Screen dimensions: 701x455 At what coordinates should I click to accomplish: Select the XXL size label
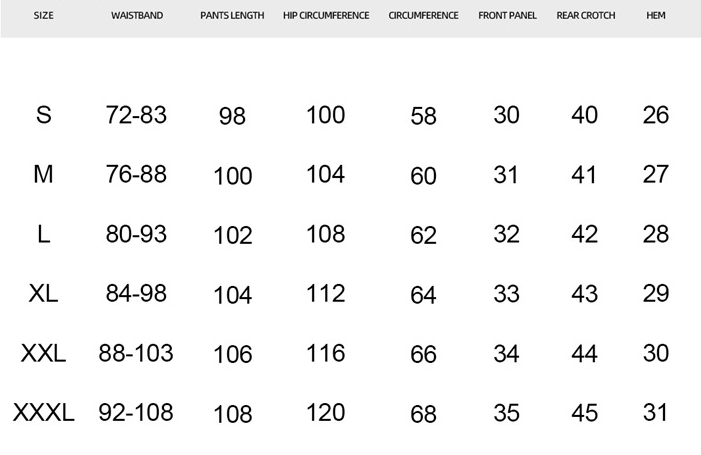coord(43,353)
